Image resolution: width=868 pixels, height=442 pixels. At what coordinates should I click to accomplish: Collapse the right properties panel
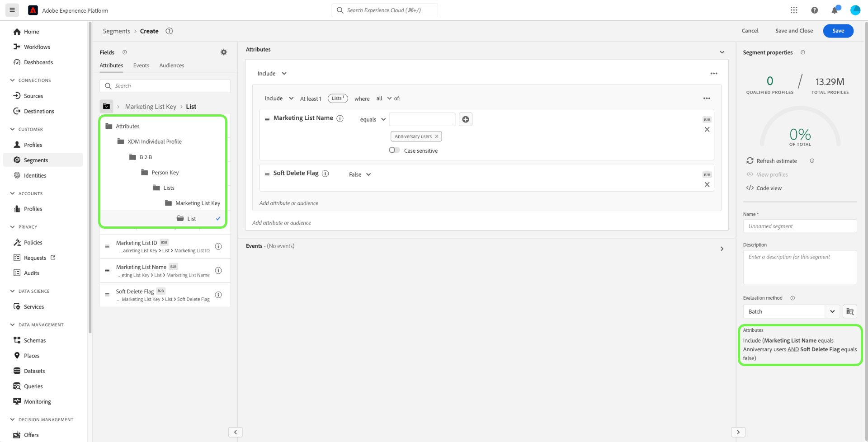pos(738,432)
